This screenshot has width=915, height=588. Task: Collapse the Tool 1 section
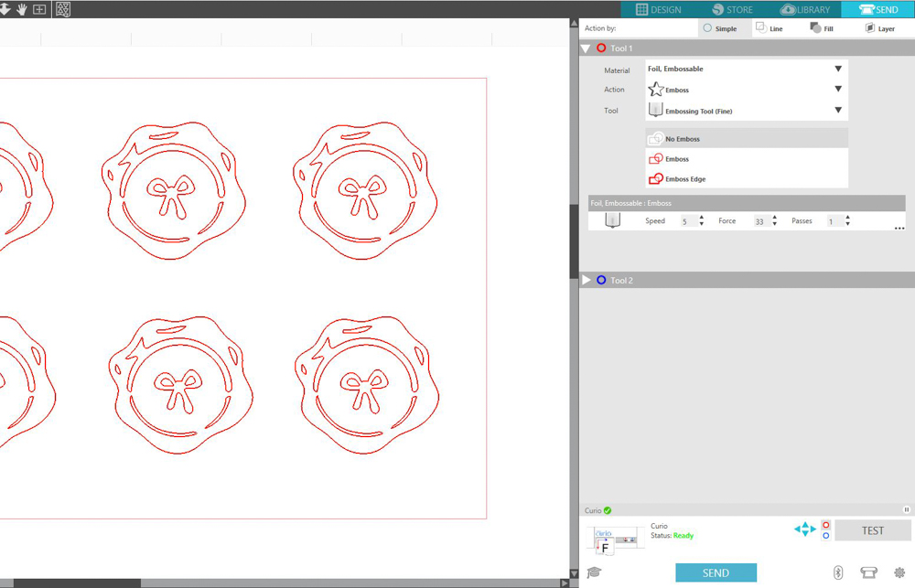tap(587, 48)
